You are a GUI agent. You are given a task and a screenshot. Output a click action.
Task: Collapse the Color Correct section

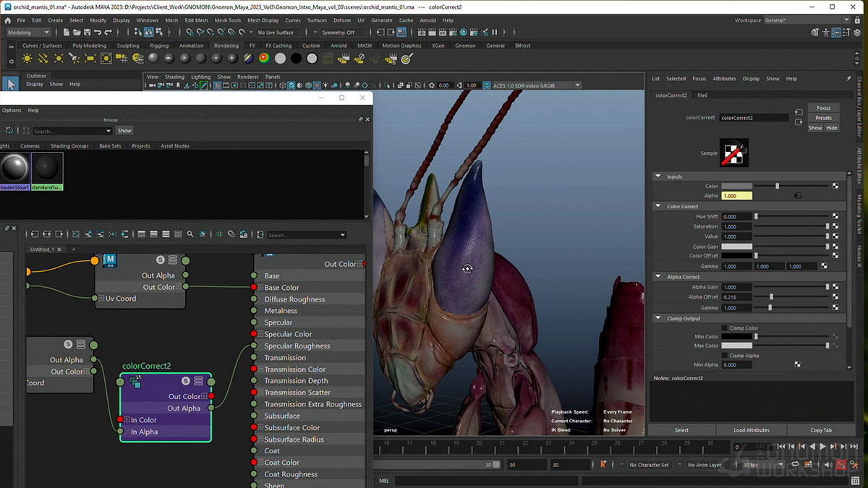pyautogui.click(x=658, y=206)
